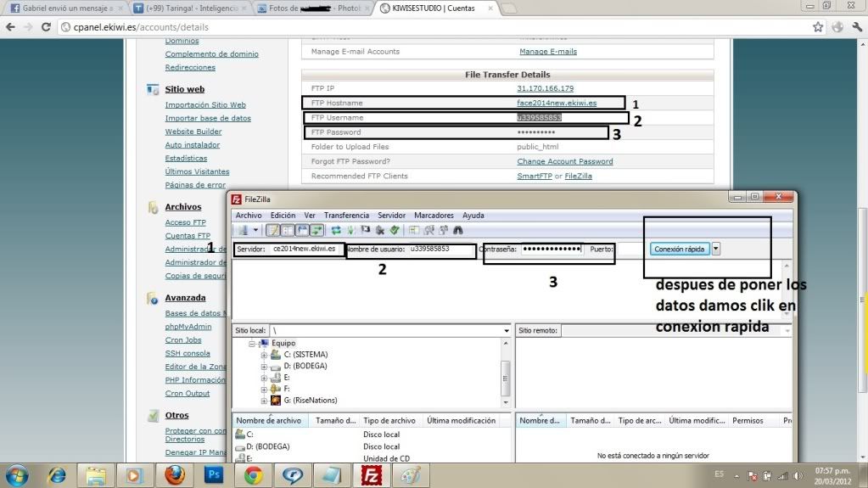The width and height of the screenshot is (868, 488).
Task: Open filename filters dialog icon
Action: (414, 230)
